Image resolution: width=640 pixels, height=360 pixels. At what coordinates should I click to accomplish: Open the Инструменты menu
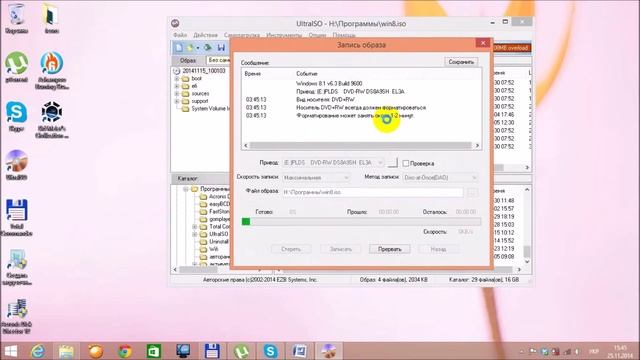coord(284,35)
